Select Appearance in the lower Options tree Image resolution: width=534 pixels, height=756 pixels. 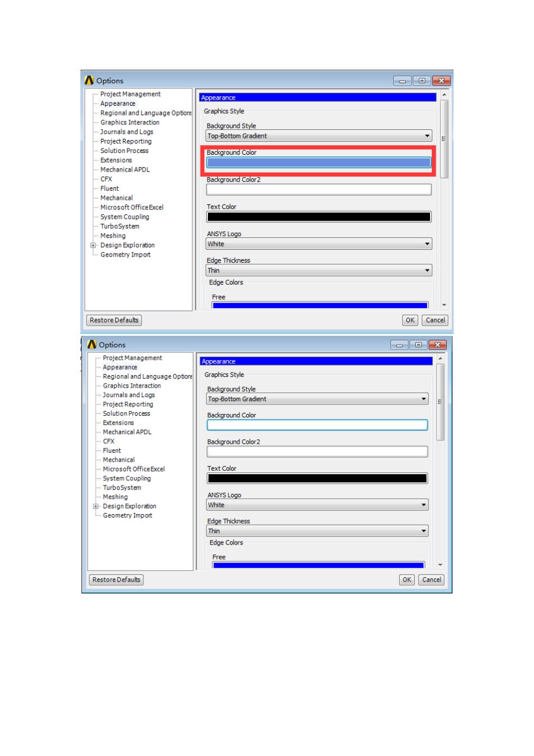120,367
